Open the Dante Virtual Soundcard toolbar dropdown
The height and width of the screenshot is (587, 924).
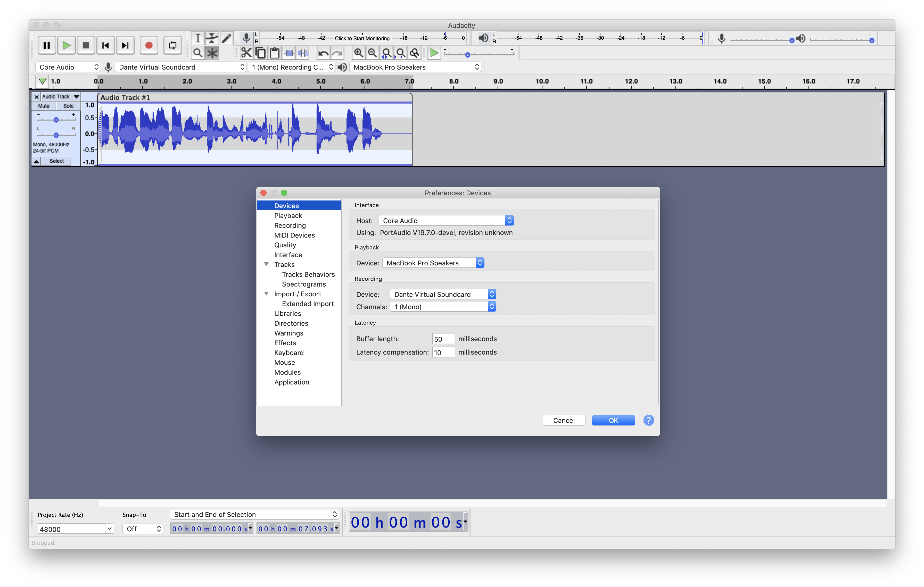pyautogui.click(x=180, y=67)
